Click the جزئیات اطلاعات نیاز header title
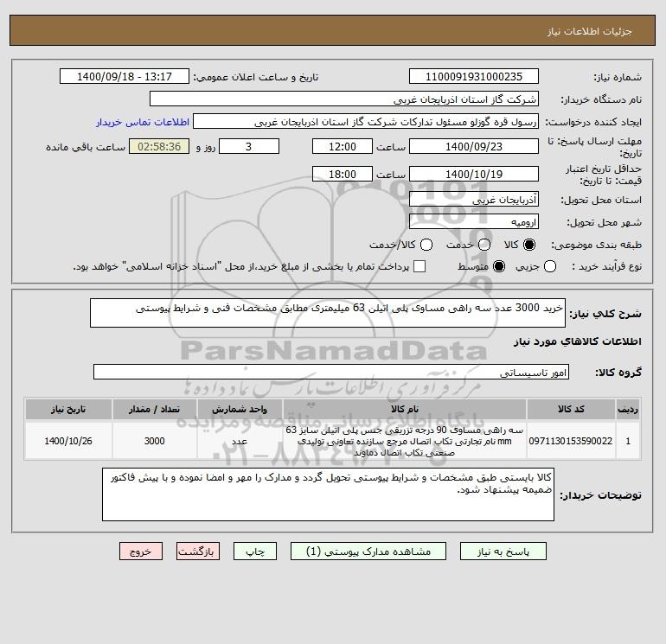The image size is (666, 644). [590, 31]
